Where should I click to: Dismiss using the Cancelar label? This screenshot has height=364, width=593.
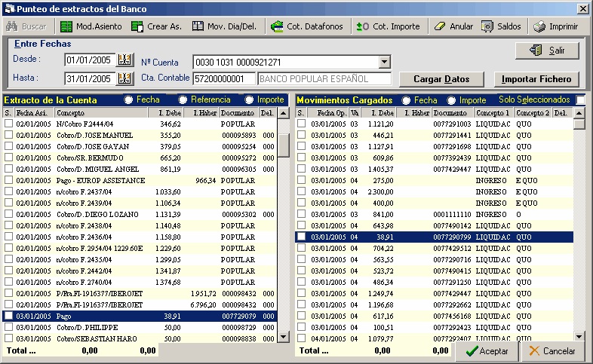[559, 351]
